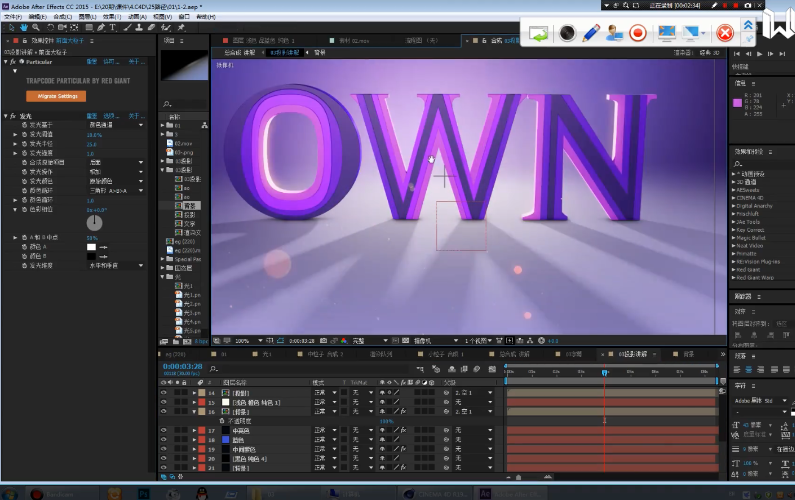795x500 pixels.
Task: Open the blend mode dropdown for layer 15
Action: (324, 403)
